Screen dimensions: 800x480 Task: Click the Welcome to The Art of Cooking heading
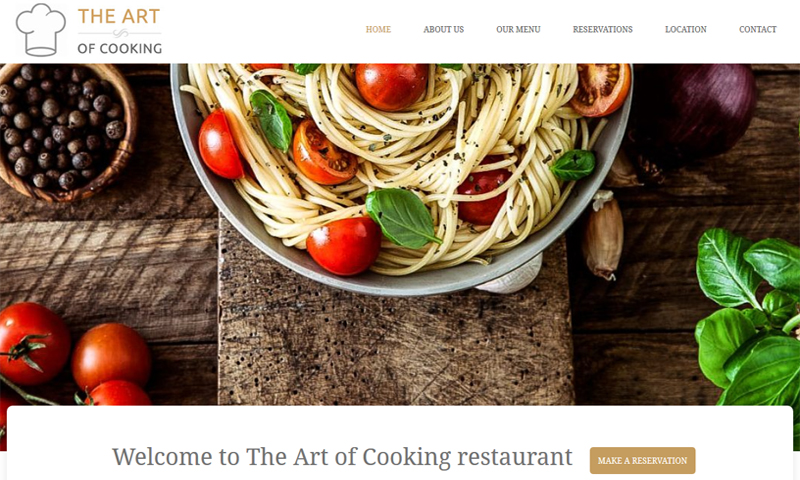point(342,457)
